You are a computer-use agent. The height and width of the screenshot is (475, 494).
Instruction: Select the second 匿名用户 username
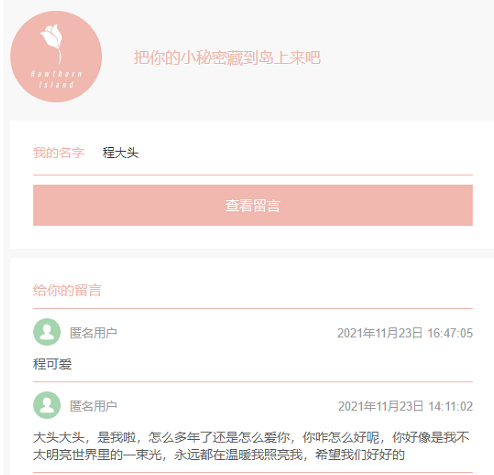click(93, 406)
